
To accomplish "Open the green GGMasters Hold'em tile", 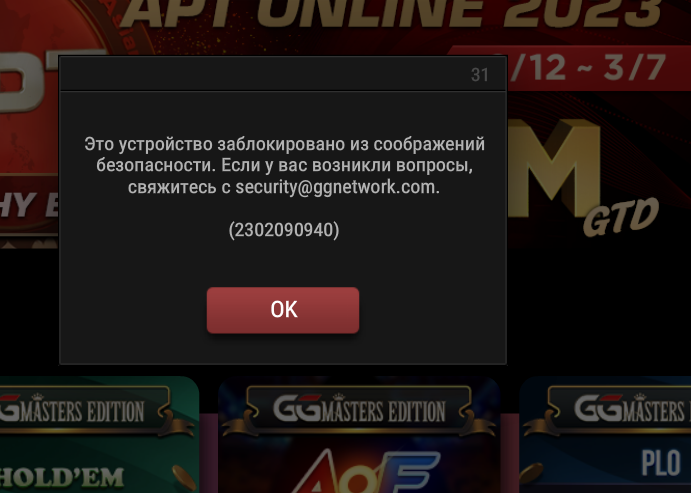I will 99,434.
